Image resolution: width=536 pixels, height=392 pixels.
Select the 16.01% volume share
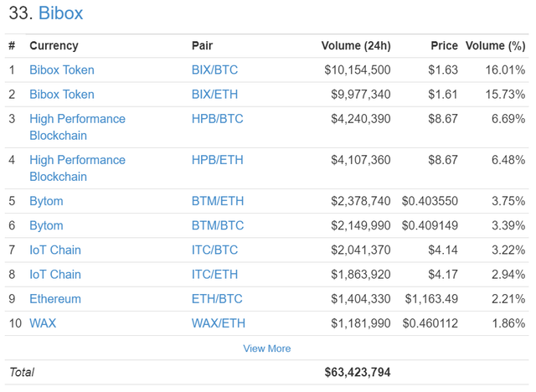point(505,70)
